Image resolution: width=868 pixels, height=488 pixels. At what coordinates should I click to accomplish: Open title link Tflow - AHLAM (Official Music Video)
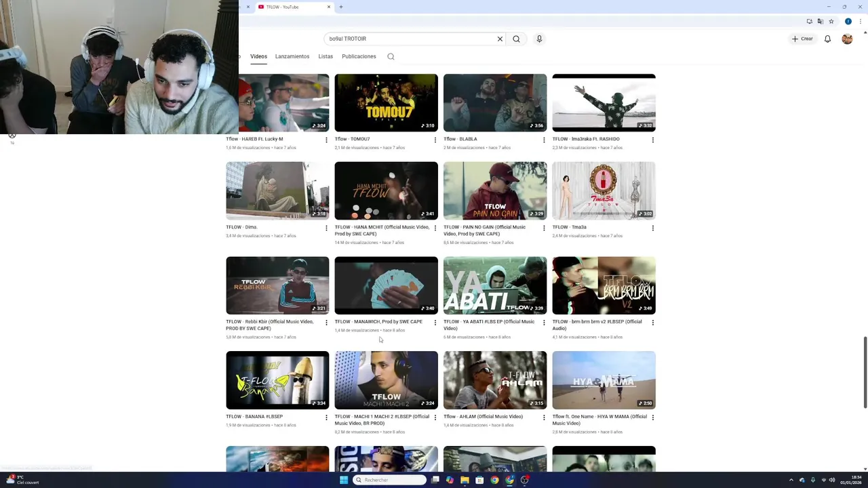coord(483,417)
